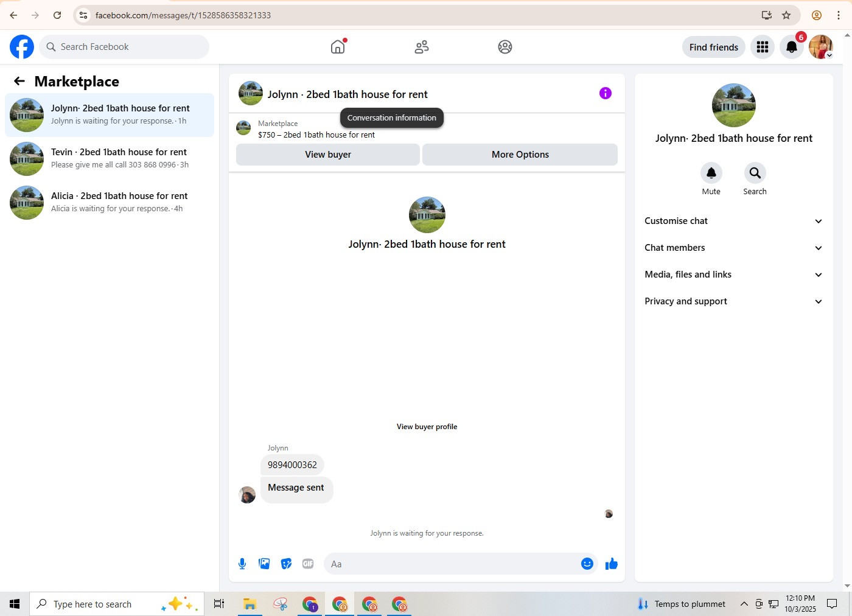The width and height of the screenshot is (852, 616).
Task: Choose a sticker icon in composer
Action: click(286, 564)
